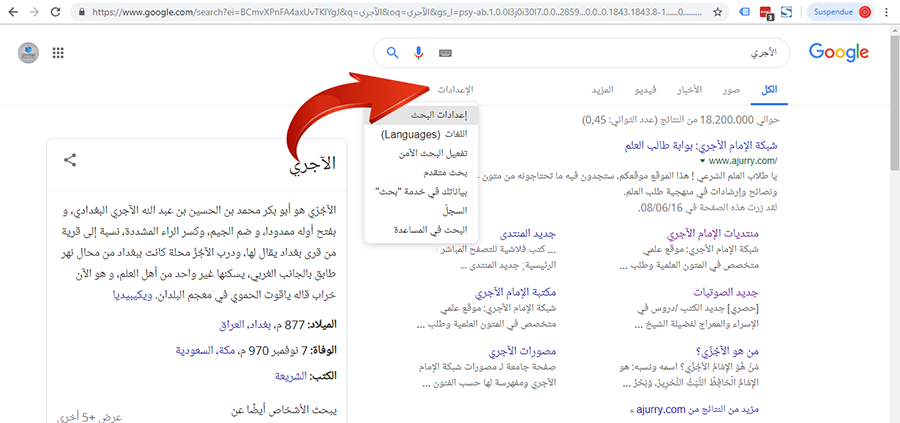Click the padlock site security icon
Image resolution: width=900 pixels, height=423 pixels.
82,11
